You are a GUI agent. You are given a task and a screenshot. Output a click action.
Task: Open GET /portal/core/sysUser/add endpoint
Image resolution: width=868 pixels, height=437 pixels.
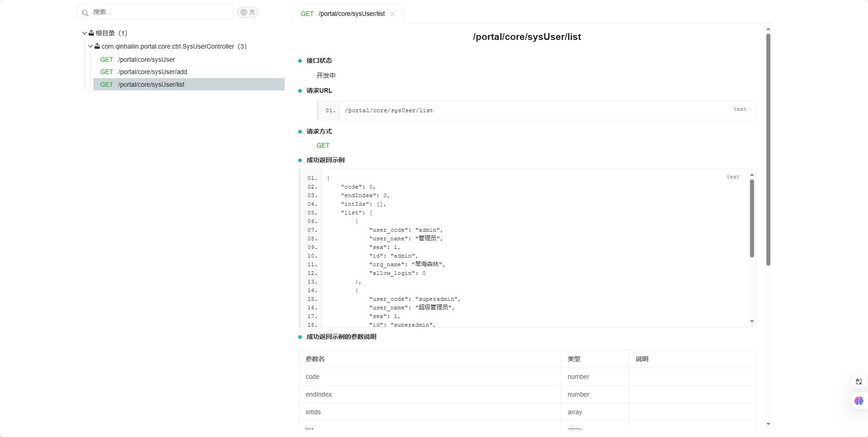click(152, 72)
